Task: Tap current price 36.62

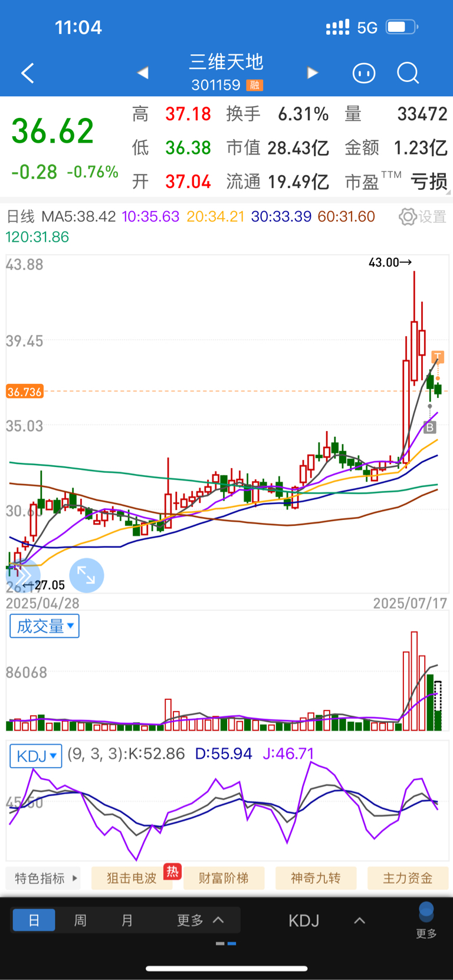Action: [52, 131]
